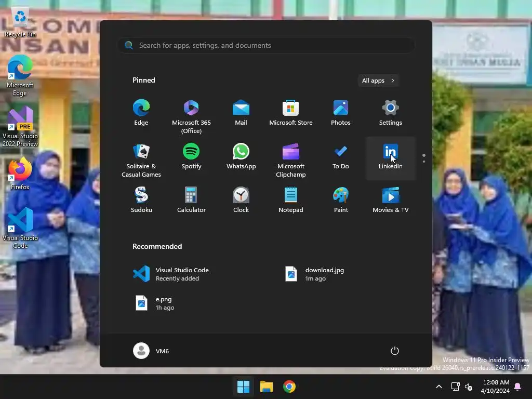The image size is (532, 399).
Task: Go to next pinned apps page dots
Action: click(x=424, y=158)
